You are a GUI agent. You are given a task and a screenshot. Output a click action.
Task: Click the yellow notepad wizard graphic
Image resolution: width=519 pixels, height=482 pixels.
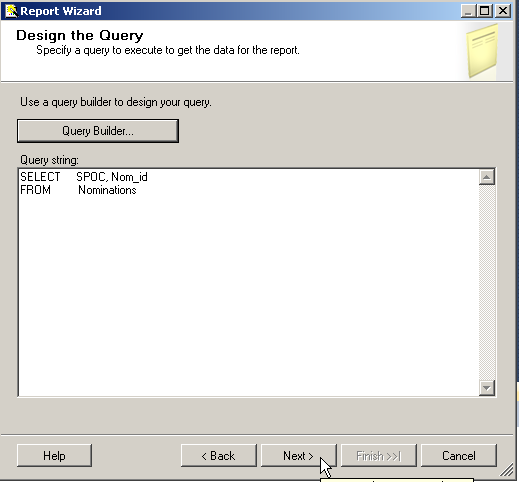(x=482, y=51)
